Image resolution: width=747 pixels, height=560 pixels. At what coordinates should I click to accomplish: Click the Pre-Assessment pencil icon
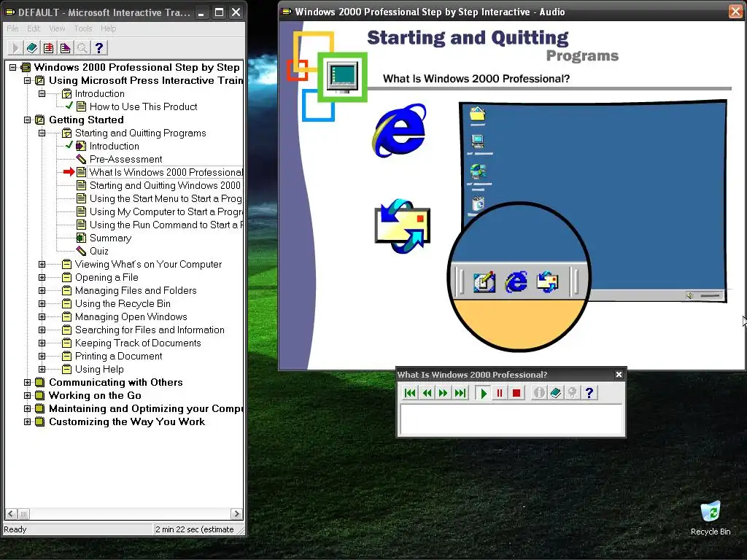tap(81, 159)
